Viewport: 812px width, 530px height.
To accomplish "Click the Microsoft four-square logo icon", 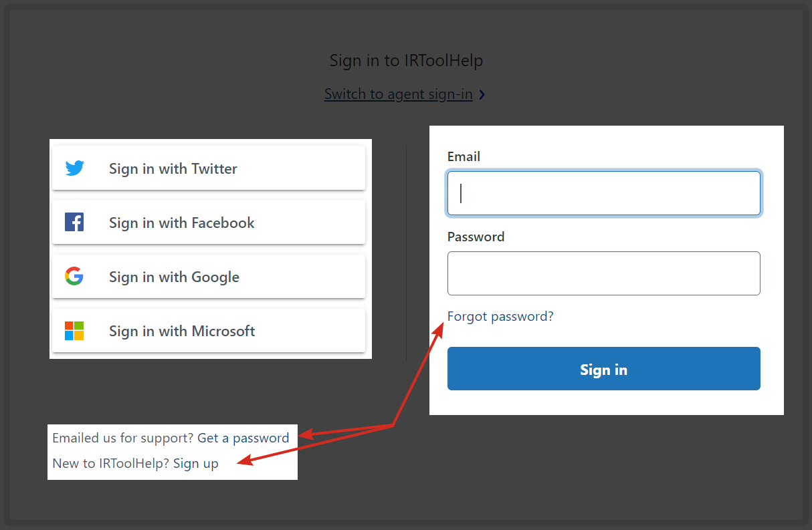I will click(74, 331).
